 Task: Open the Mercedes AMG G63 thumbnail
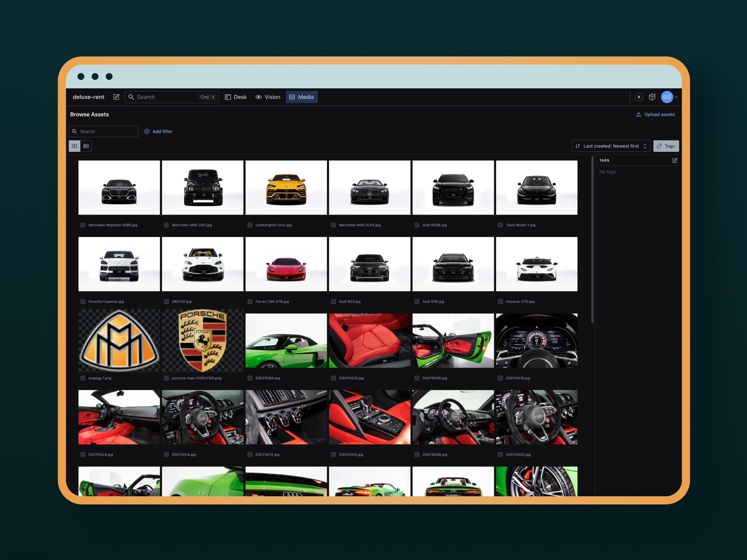[203, 187]
